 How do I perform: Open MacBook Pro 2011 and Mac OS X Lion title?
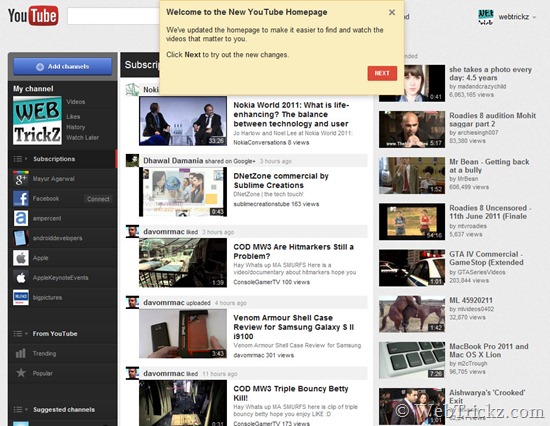[489, 351]
